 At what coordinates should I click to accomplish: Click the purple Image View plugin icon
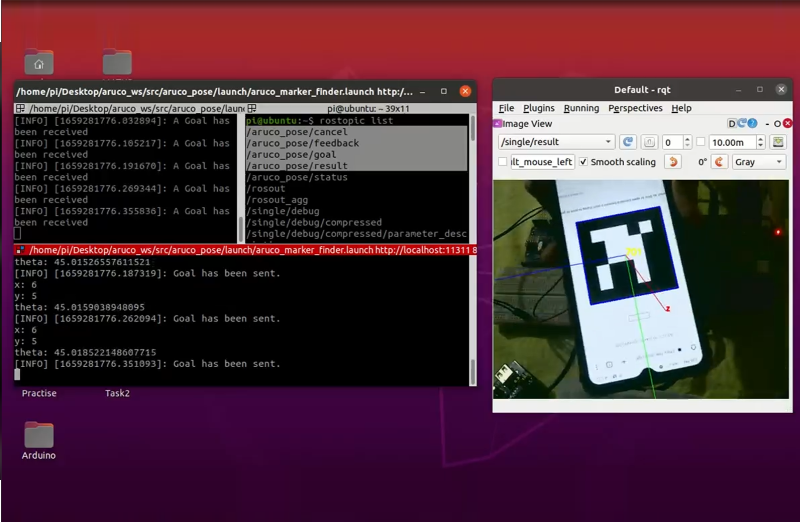pos(497,123)
